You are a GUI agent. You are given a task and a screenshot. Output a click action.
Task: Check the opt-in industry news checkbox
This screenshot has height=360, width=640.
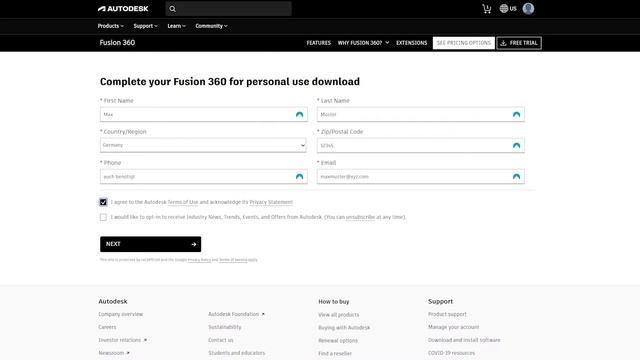103,217
